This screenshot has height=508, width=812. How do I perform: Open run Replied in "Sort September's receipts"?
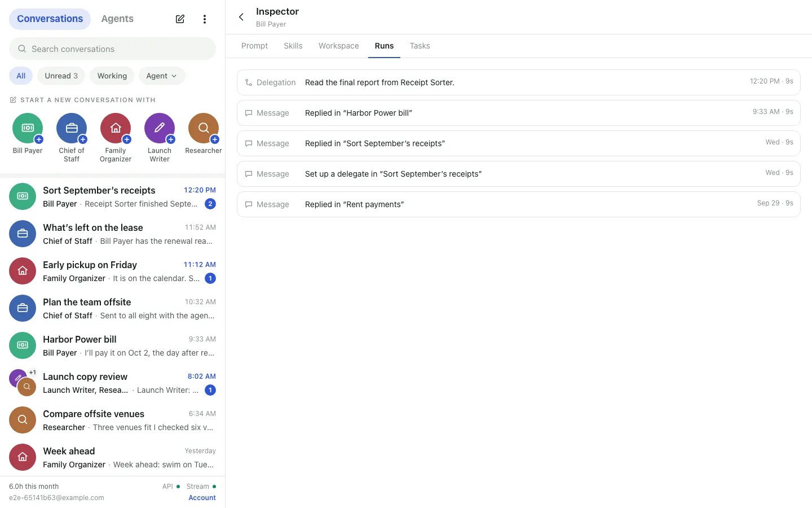point(519,143)
